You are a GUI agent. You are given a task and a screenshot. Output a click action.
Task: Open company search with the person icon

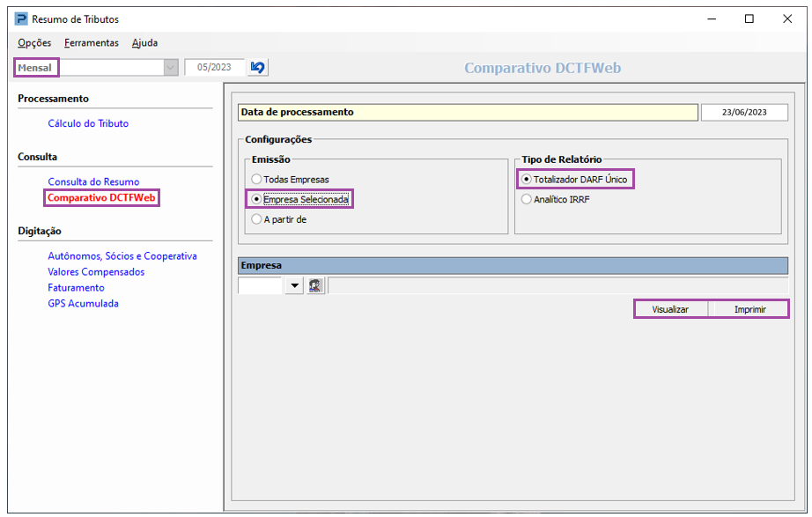[315, 285]
